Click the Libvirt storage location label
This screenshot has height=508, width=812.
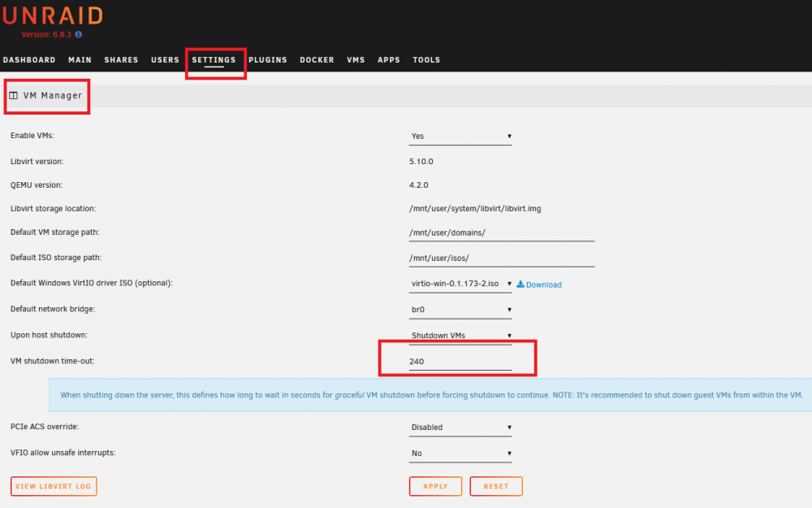[54, 208]
